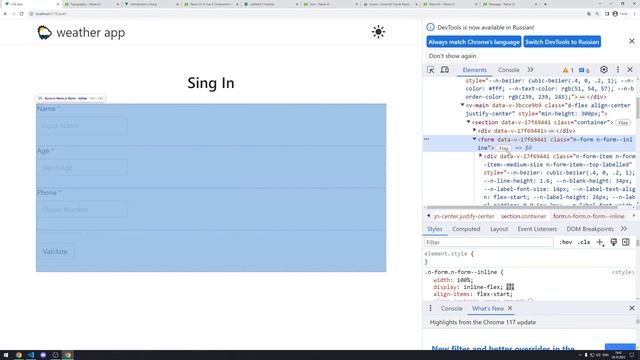Open a new browser tab
Image resolution: width=640 pixels, height=360 pixels.
click(x=545, y=4)
